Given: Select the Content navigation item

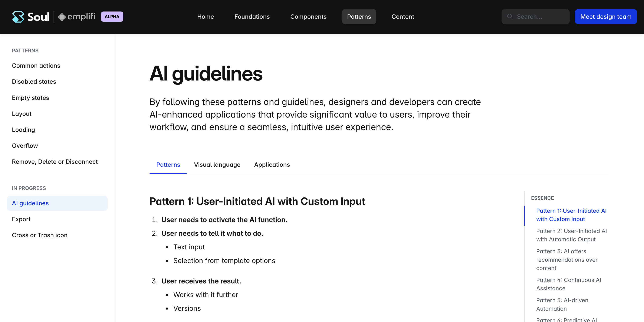Looking at the screenshot, I should click(x=402, y=16).
